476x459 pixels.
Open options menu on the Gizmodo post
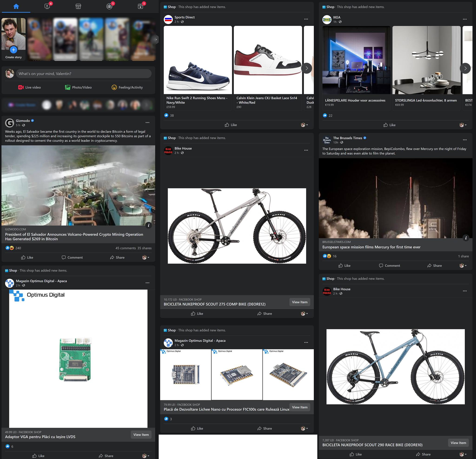pyautogui.click(x=147, y=123)
